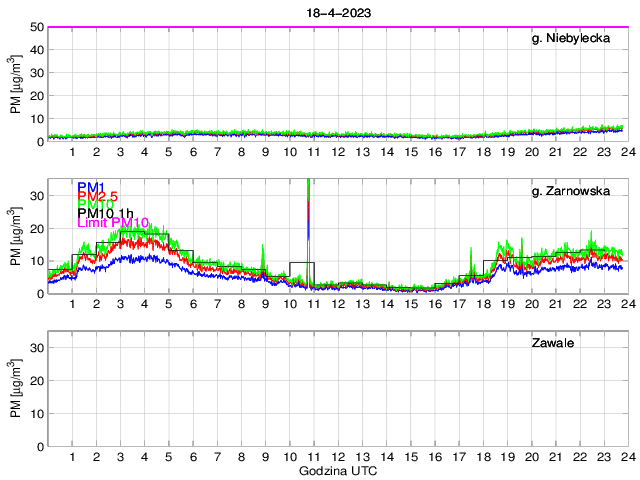Click the 30 tick on Zarnowska chart
The height and width of the screenshot is (480, 640).
click(35, 196)
